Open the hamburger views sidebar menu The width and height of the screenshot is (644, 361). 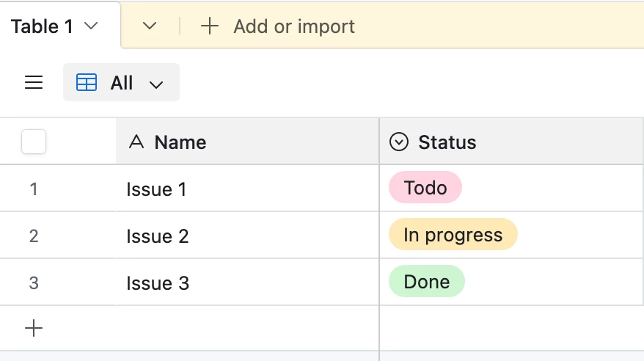(34, 83)
